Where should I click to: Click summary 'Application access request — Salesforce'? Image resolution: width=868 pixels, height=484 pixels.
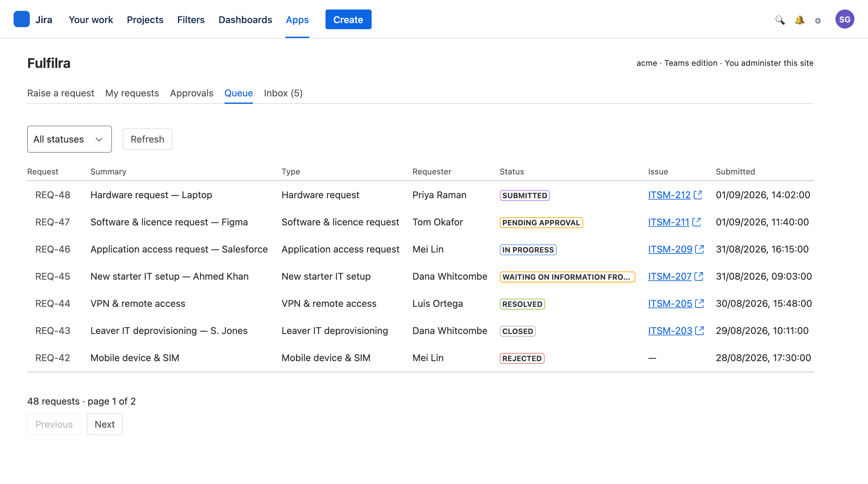tap(179, 249)
